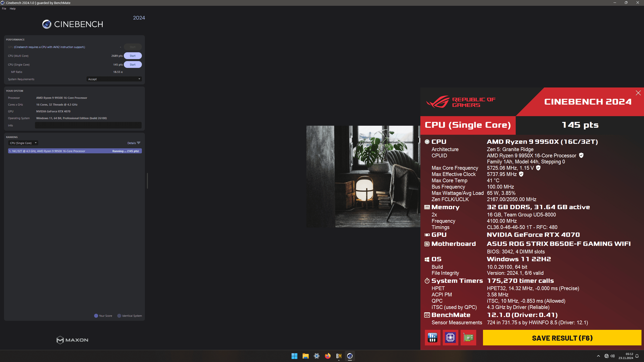Screen dimensions: 644x362
Task: Click the Max Core Frequency shield icon
Action: pos(538,168)
